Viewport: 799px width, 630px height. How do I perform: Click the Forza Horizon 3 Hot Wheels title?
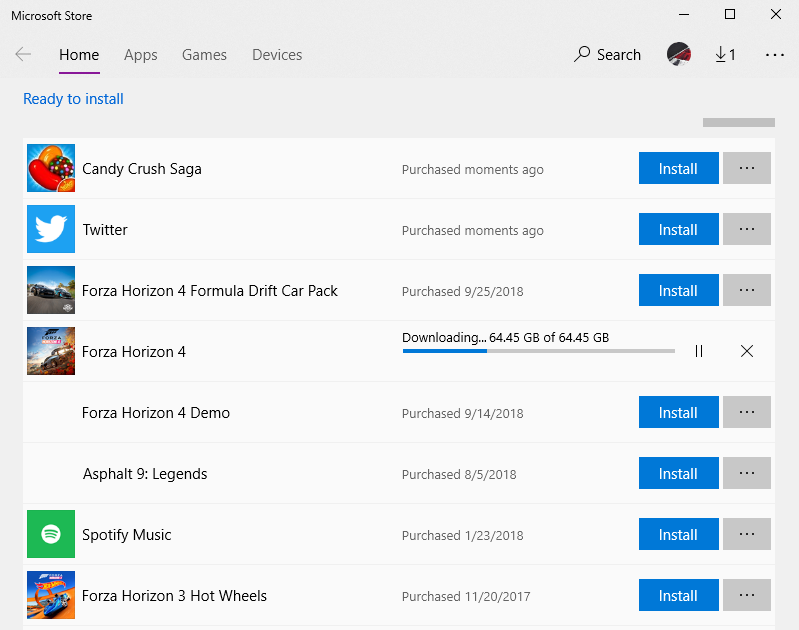coord(174,596)
